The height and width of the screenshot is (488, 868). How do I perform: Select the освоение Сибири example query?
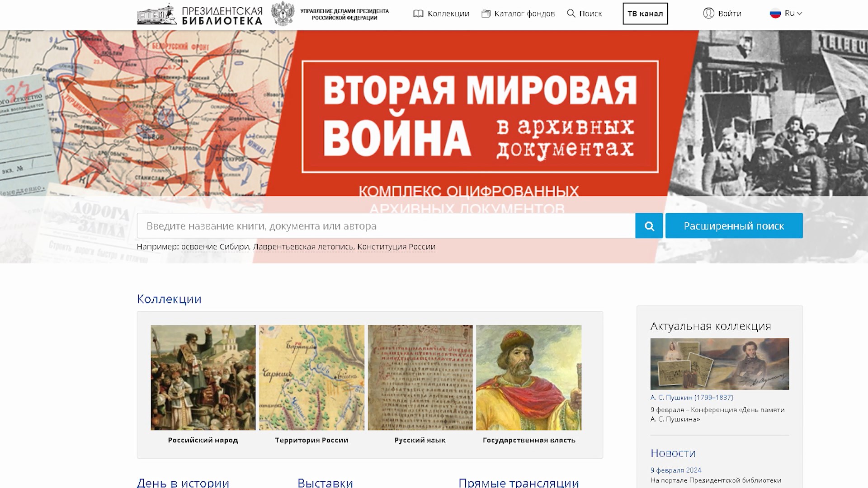215,247
